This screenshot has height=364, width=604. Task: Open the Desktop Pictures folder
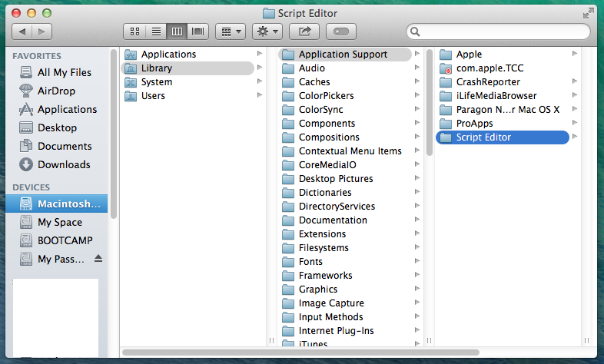click(x=345, y=179)
